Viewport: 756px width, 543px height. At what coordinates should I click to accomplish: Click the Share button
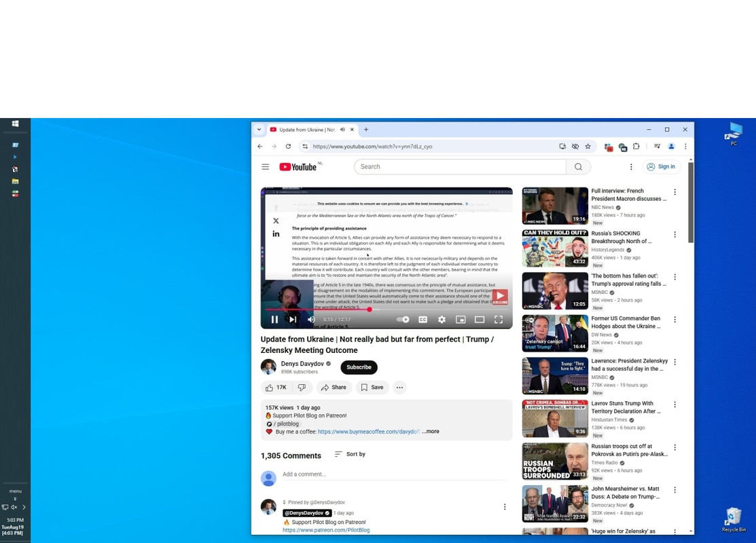(x=334, y=388)
